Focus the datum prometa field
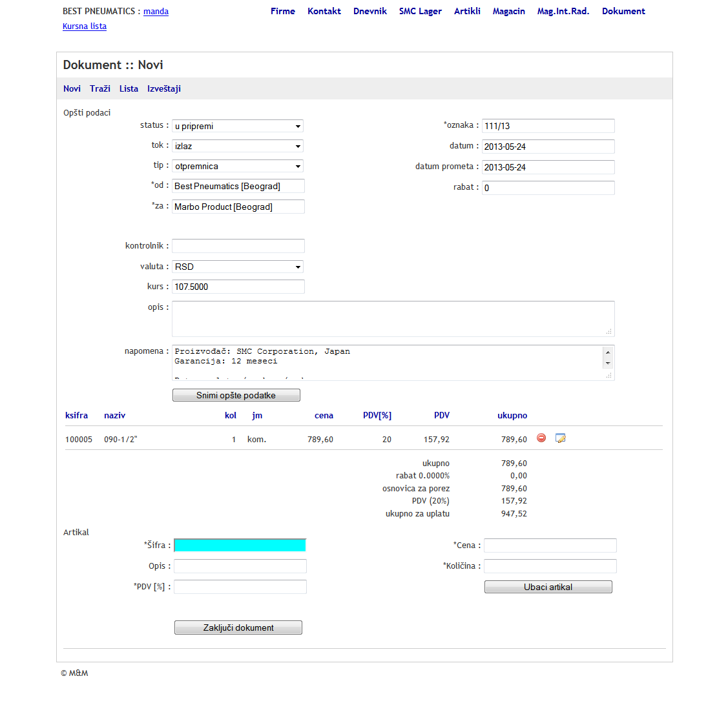The height and width of the screenshot is (714, 728). tap(548, 167)
